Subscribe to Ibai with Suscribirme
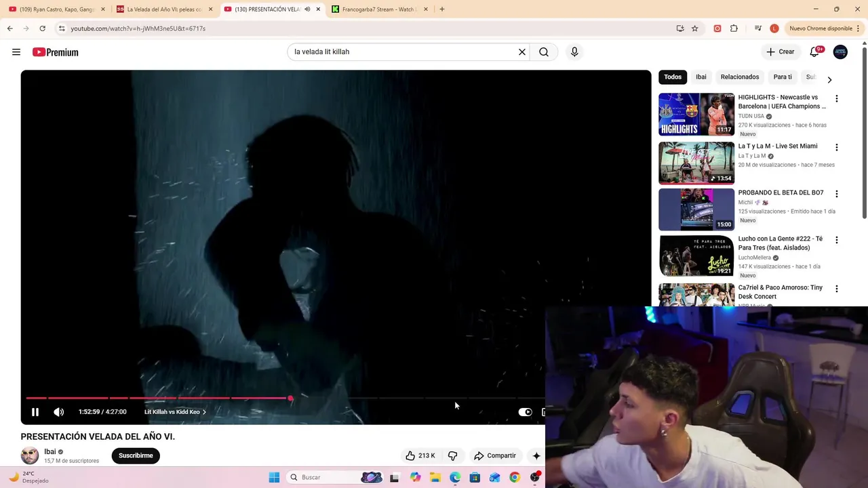The image size is (868, 488). tap(136, 455)
